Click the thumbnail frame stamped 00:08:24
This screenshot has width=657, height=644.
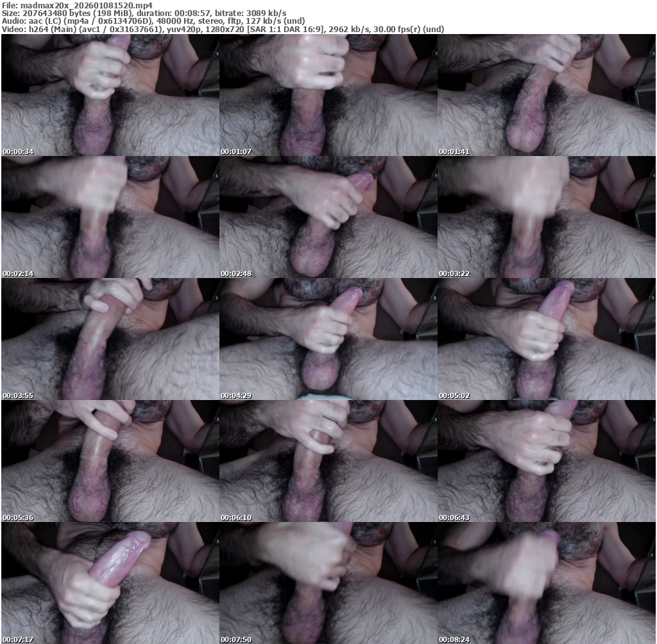[x=547, y=583]
